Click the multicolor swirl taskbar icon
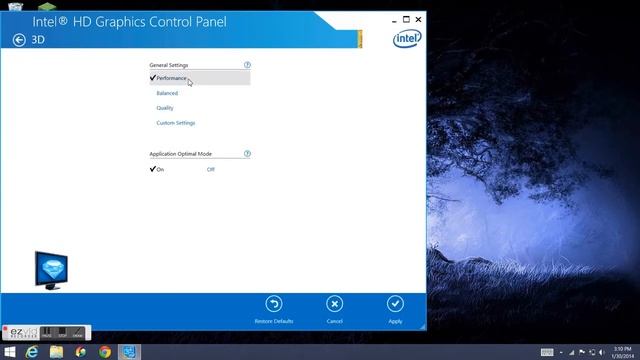The image size is (640, 360). 80,352
